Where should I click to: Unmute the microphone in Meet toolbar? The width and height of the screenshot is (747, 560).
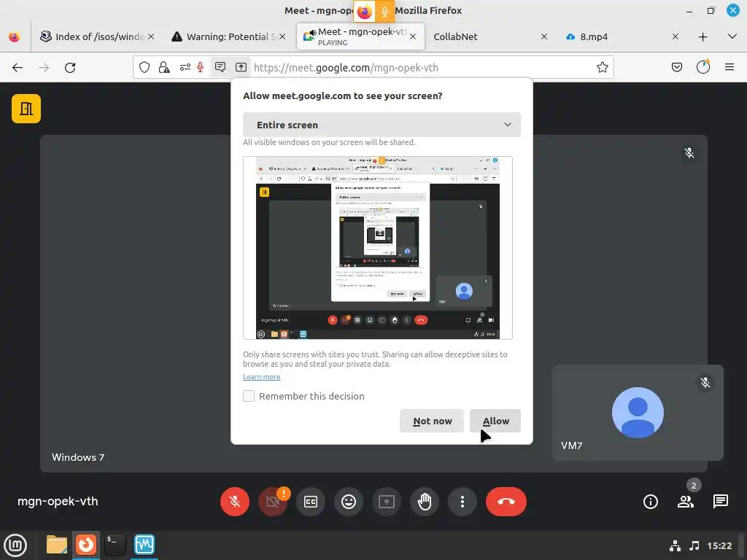pos(234,502)
